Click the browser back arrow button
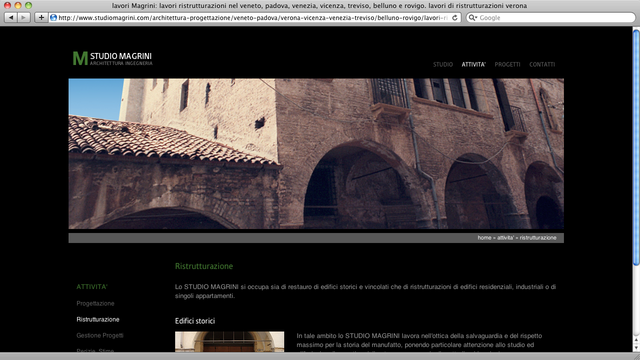640x360 pixels. tap(11, 18)
